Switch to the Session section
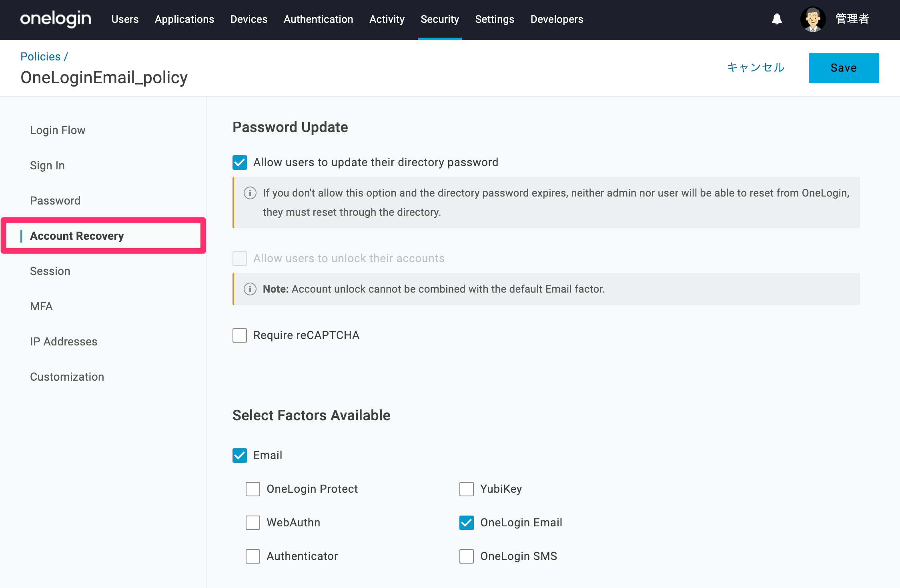 50,271
